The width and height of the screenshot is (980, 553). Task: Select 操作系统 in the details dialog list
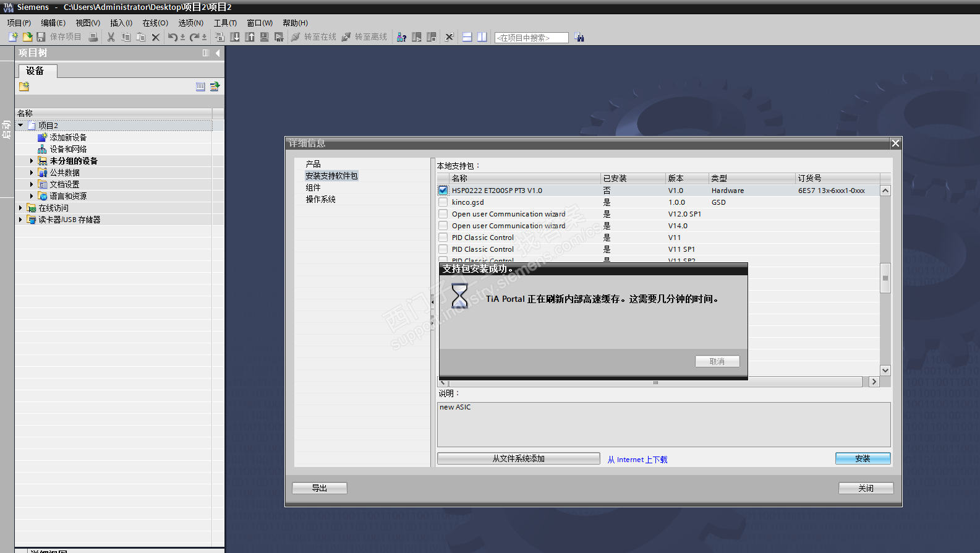tap(321, 199)
